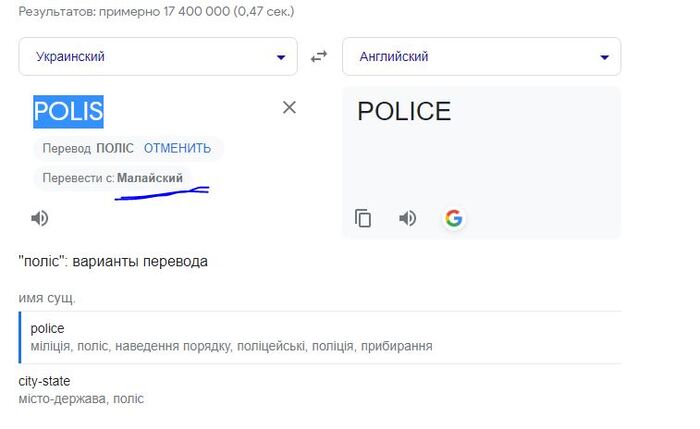Open the Украинский source language dropdown
This screenshot has height=429, width=700.
tap(158, 57)
